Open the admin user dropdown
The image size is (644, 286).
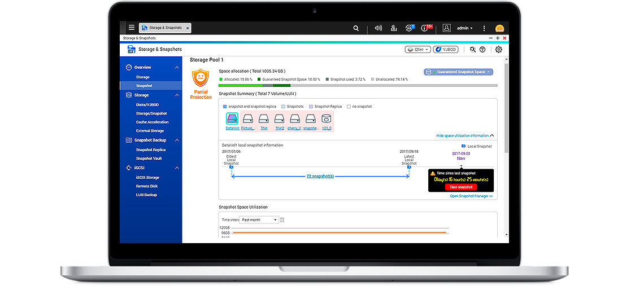pos(465,28)
